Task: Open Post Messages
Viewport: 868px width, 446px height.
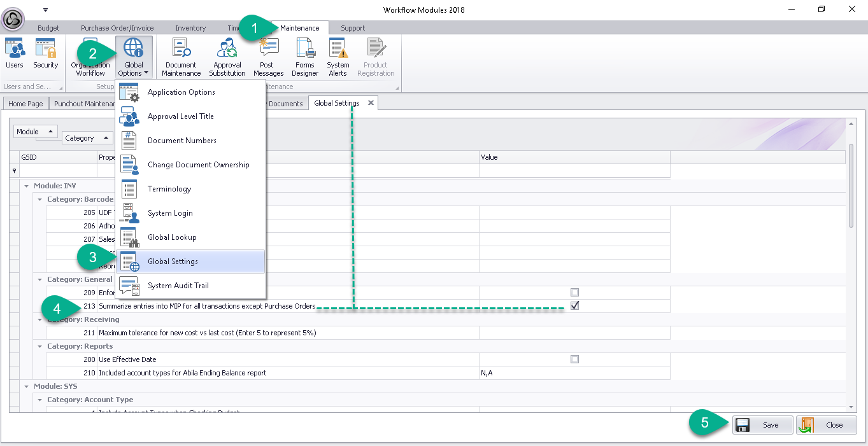Action: click(268, 57)
